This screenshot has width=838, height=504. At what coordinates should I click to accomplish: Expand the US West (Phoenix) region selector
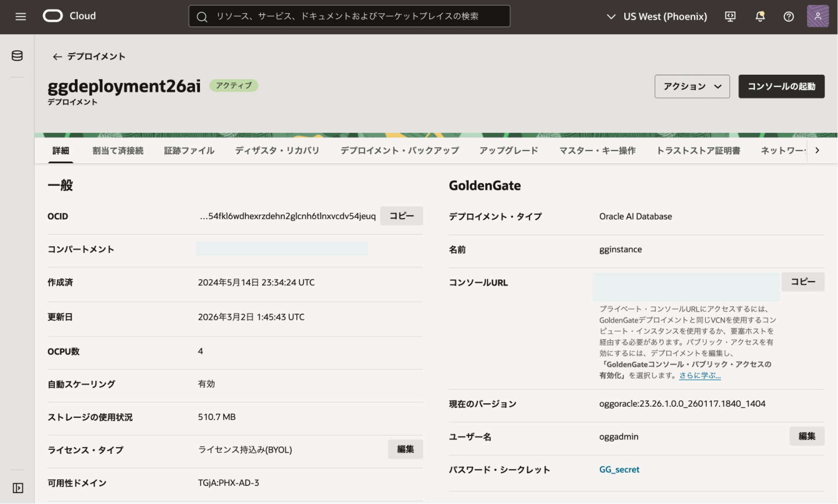point(657,17)
